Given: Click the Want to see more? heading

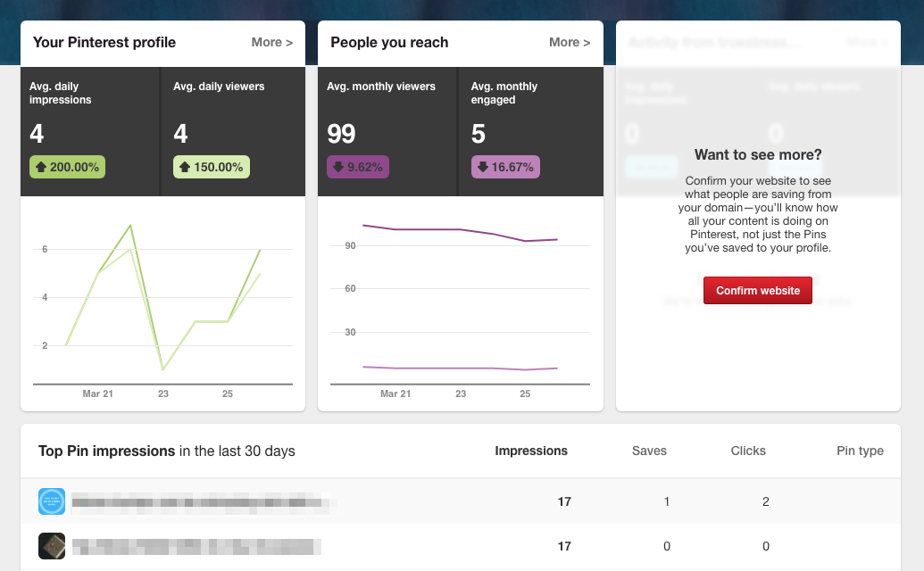Looking at the screenshot, I should click(x=758, y=155).
